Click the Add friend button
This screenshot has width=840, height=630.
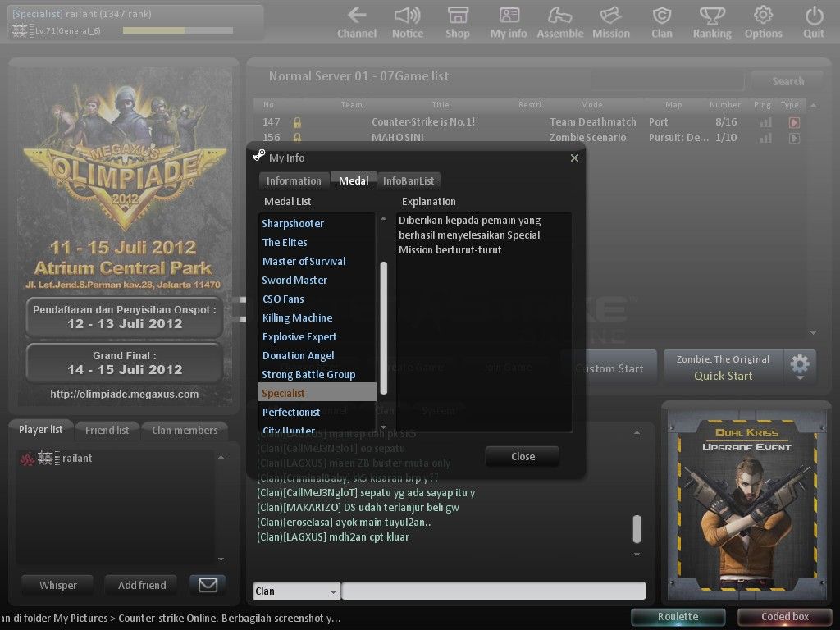coord(142,585)
